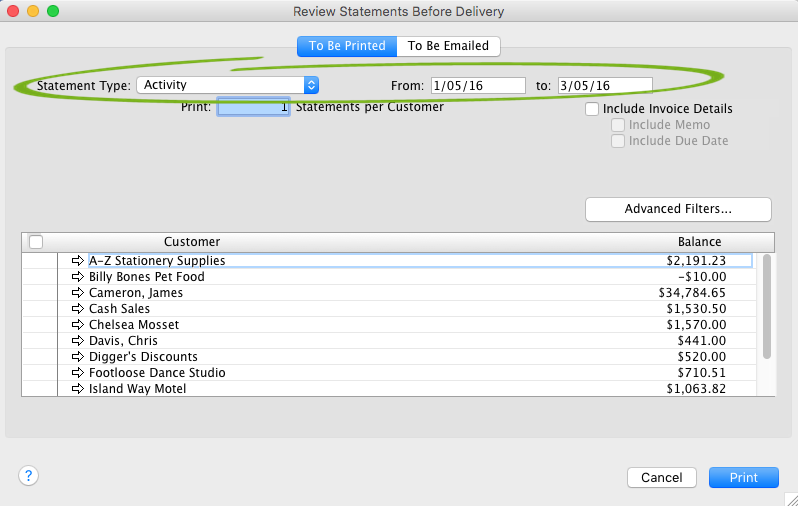Screen dimensions: 798x506
Task: Click the customer list vertical scrollbar
Action: click(767, 307)
